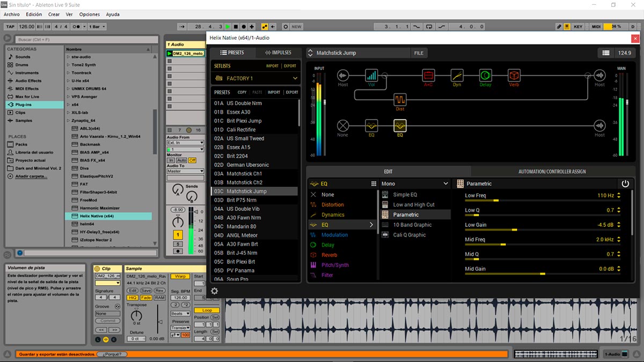Select the Dyn compressor block
This screenshot has width=644, height=362.
pyautogui.click(x=457, y=75)
